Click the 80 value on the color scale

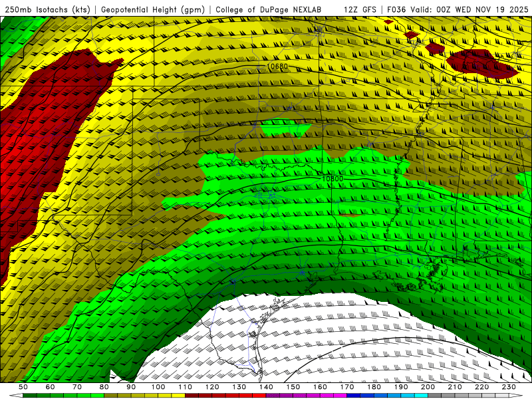pyautogui.click(x=104, y=387)
